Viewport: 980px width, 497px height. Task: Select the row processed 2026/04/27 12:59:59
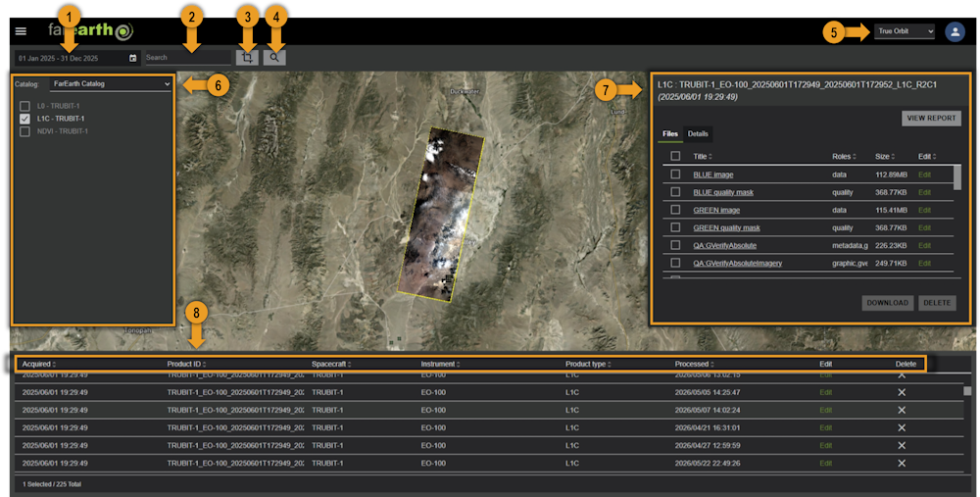point(487,446)
